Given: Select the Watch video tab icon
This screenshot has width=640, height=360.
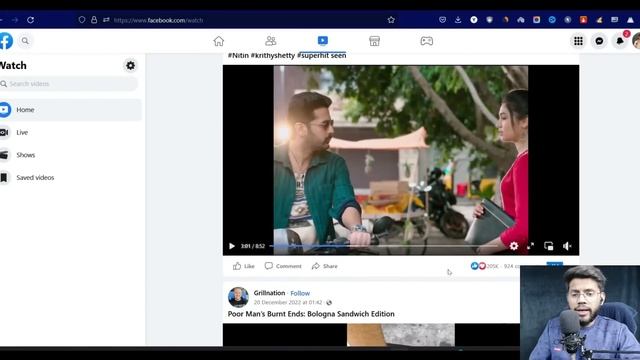Looking at the screenshot, I should pyautogui.click(x=322, y=40).
